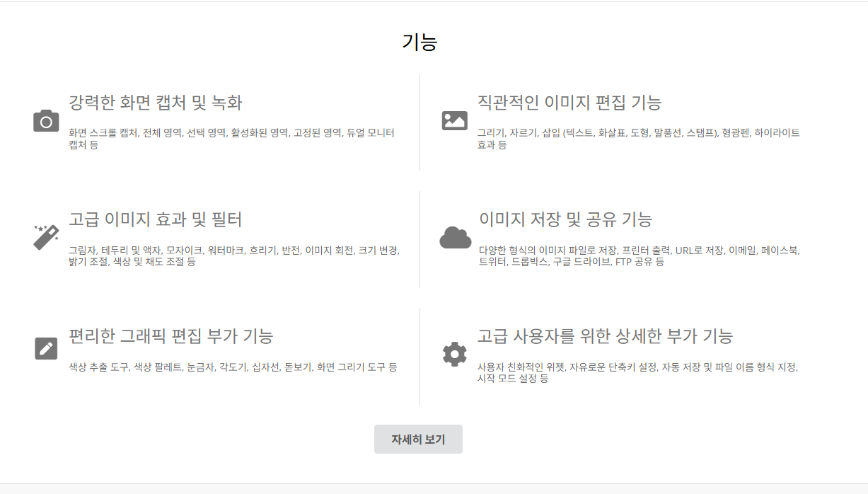868x494 pixels.
Task: Click the camera icon for screen capture
Action: 46,121
